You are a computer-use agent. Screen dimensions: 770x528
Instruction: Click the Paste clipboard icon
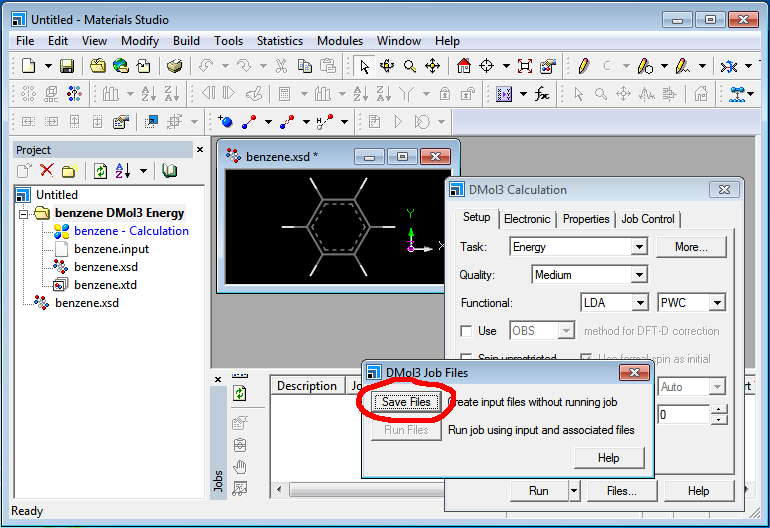click(328, 65)
